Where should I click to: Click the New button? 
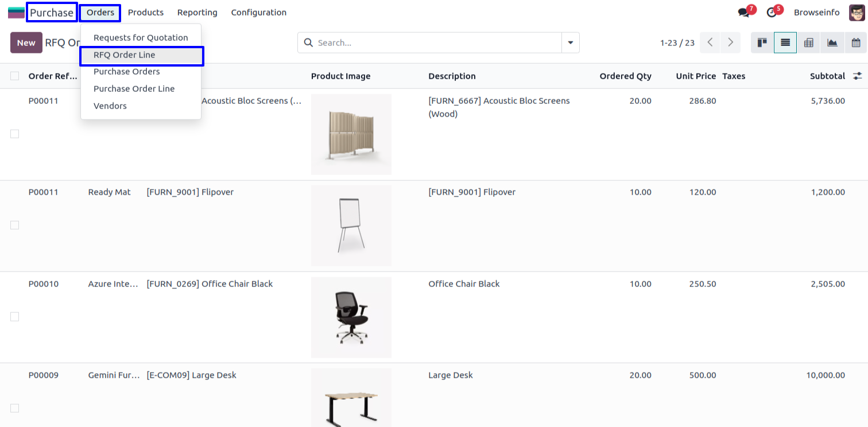[26, 42]
